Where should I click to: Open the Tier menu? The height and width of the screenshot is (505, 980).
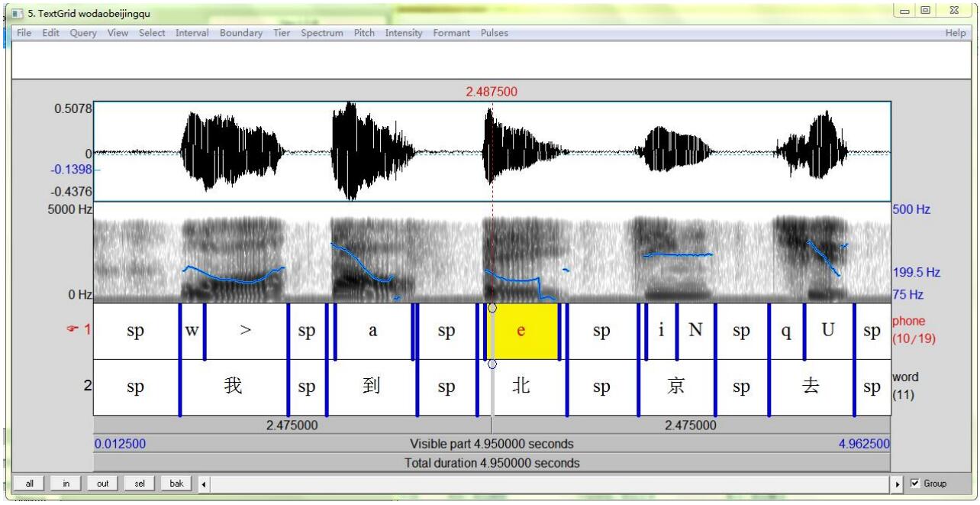282,33
